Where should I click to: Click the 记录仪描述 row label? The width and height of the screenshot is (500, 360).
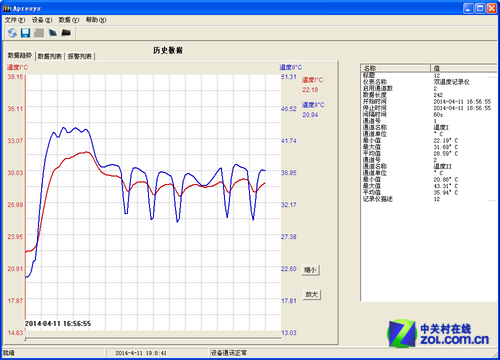coord(378,199)
